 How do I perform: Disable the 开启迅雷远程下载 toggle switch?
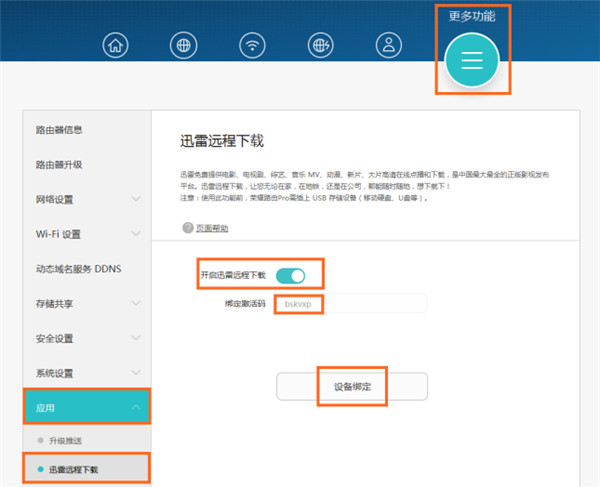point(290,275)
